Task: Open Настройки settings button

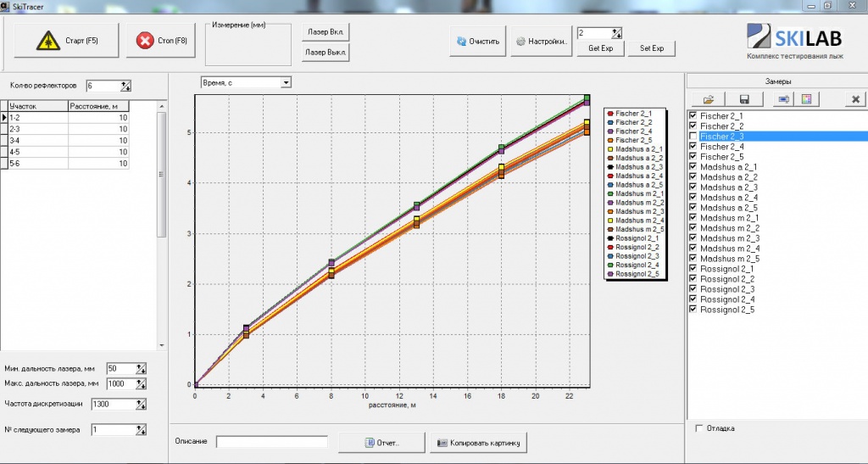Action: [x=541, y=41]
